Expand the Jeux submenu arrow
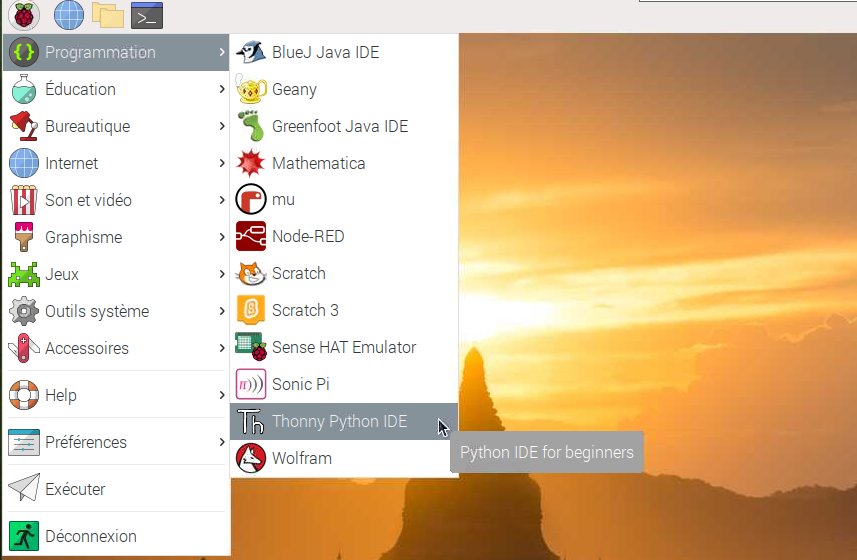Image resolution: width=857 pixels, height=560 pixels. click(x=221, y=274)
